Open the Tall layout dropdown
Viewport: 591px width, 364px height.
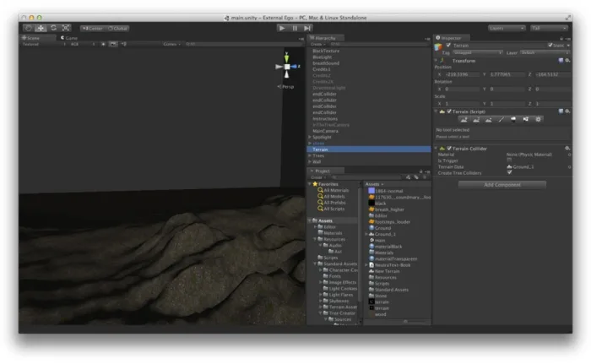point(549,28)
